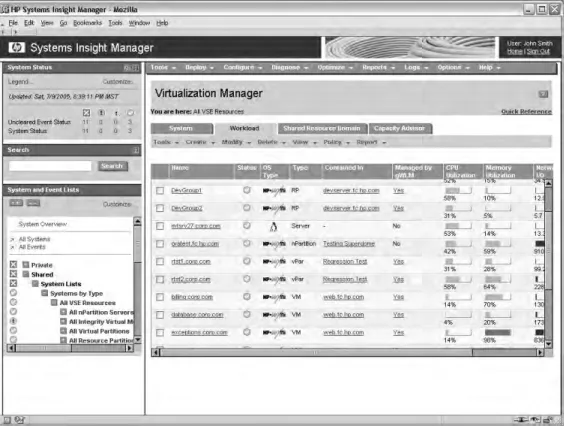Click the table's vertical scroll down arrow
Image resolution: width=566 pixels, height=426 pixels.
(x=548, y=344)
